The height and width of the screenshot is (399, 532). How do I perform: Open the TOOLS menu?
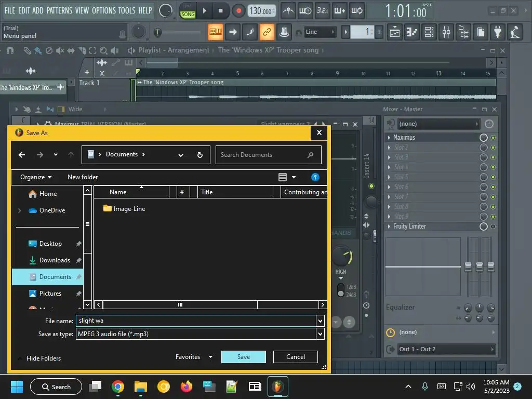click(127, 10)
